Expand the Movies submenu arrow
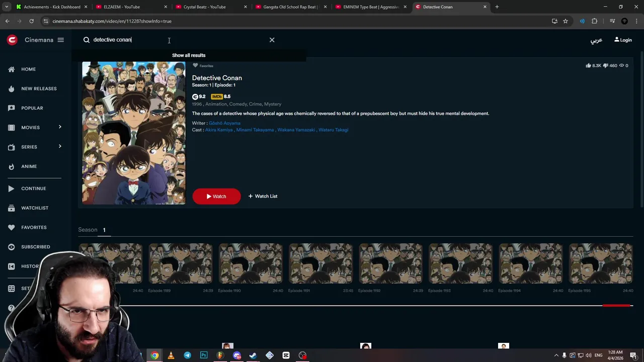 (60, 127)
